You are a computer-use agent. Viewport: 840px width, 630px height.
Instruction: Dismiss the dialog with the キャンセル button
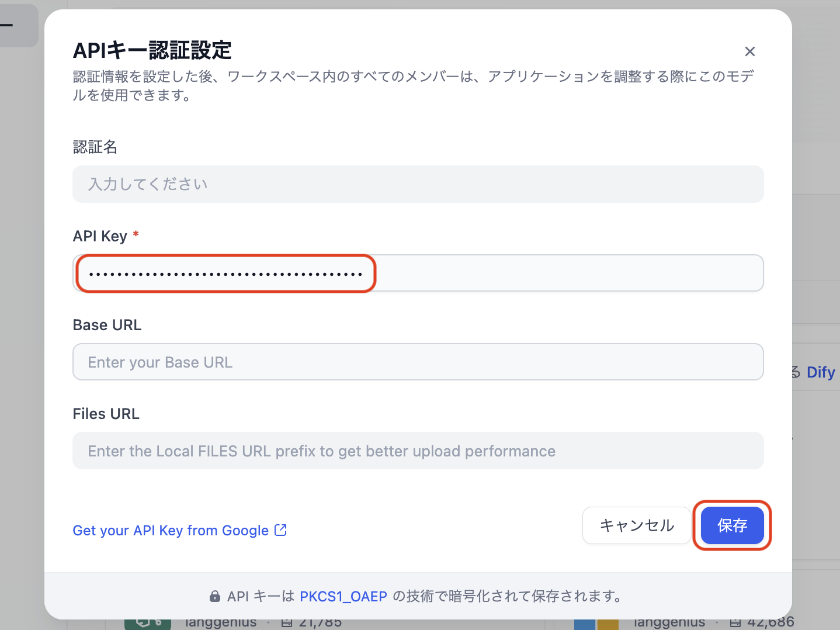point(636,525)
